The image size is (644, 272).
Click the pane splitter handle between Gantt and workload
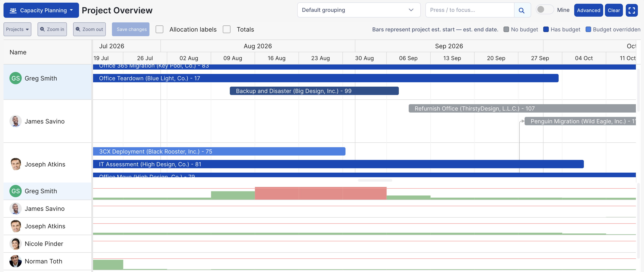tap(375, 180)
